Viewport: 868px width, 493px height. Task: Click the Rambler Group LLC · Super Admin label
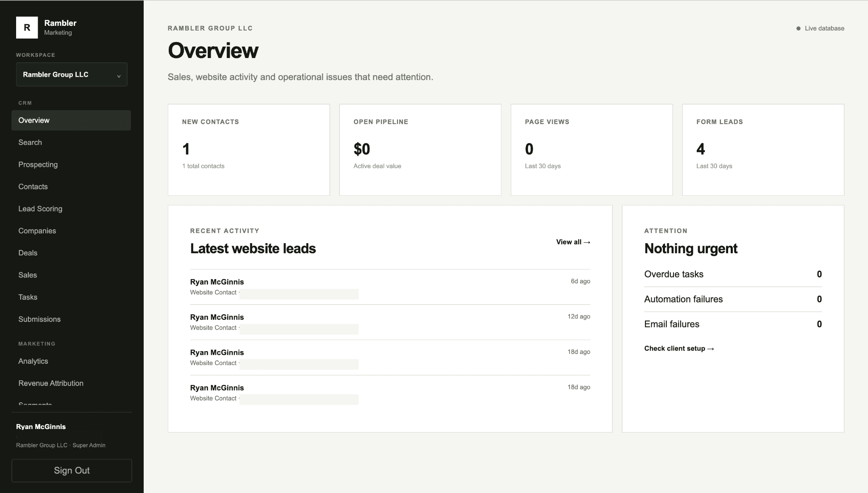pyautogui.click(x=61, y=445)
